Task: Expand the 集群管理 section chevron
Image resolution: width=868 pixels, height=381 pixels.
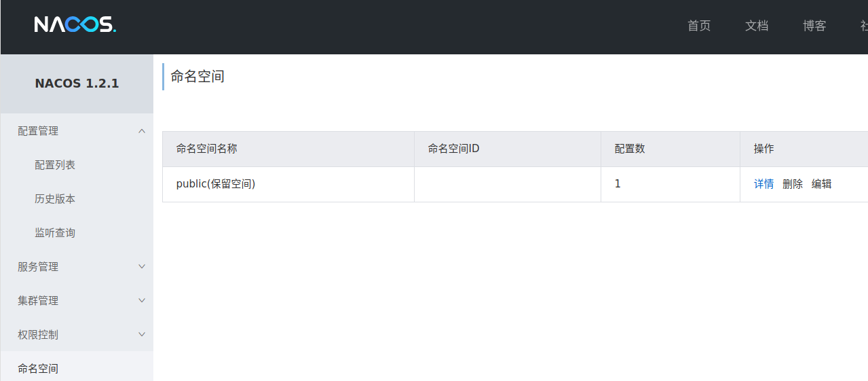Action: (142, 300)
